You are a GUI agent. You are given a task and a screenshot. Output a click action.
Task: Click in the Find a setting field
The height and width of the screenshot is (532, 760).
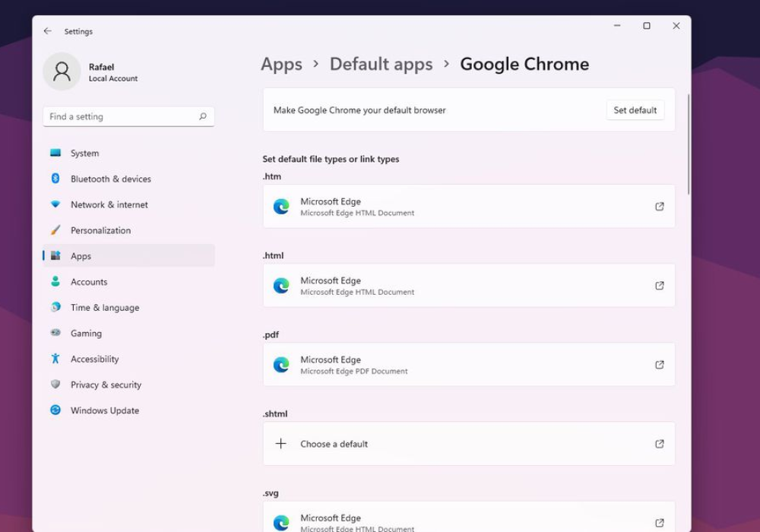[x=128, y=116]
